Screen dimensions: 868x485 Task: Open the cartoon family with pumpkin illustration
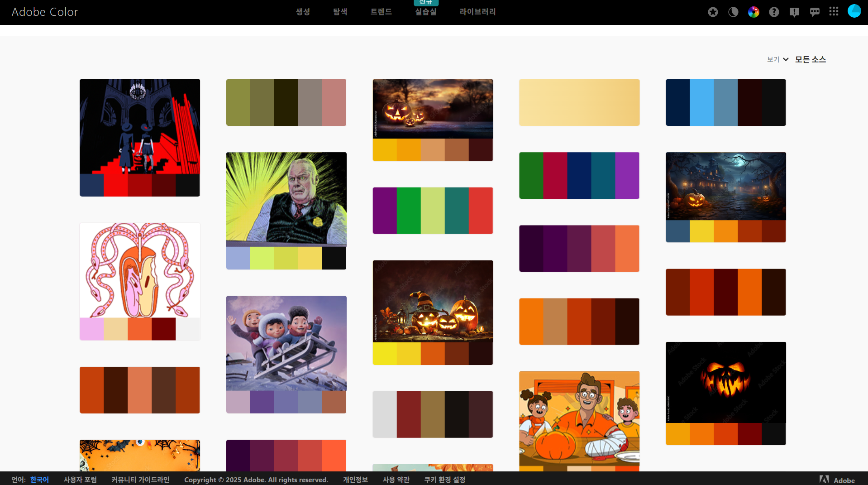click(x=579, y=419)
